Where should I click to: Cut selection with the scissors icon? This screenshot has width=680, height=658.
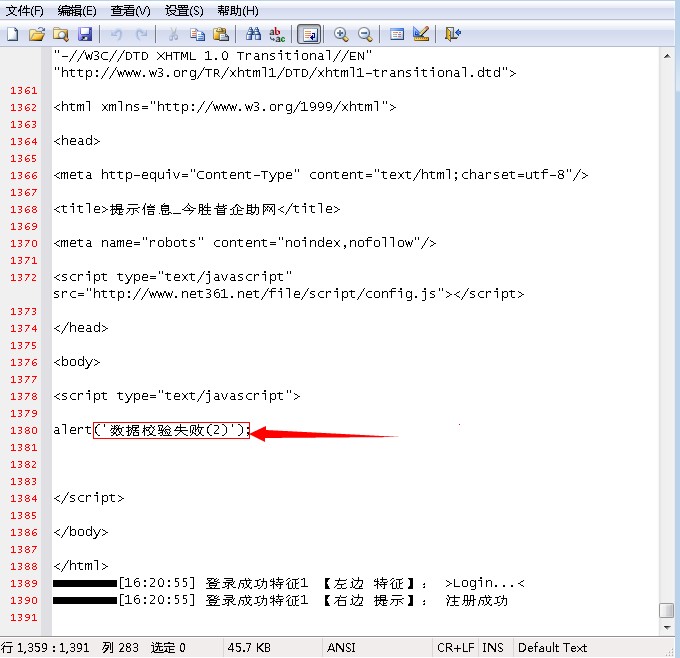pos(173,34)
